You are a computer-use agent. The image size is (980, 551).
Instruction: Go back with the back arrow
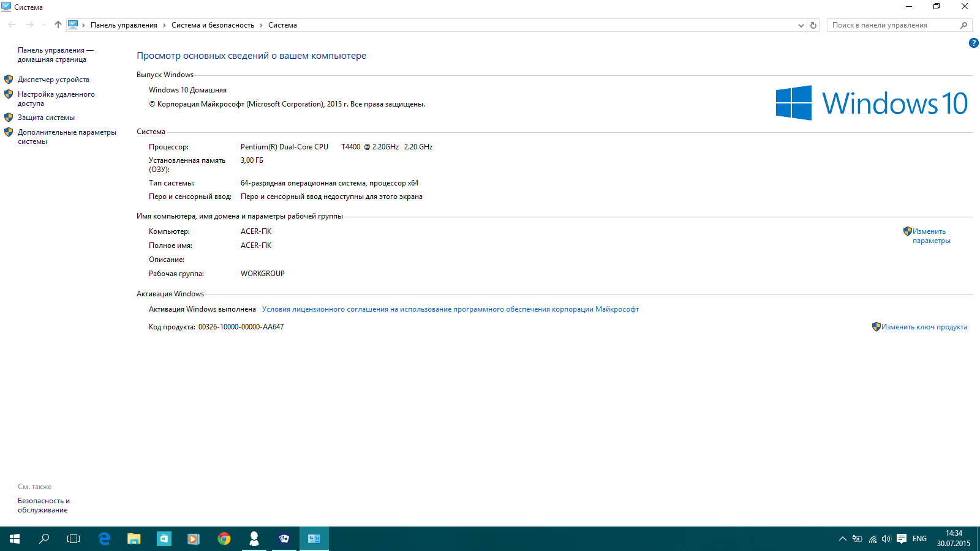click(12, 24)
